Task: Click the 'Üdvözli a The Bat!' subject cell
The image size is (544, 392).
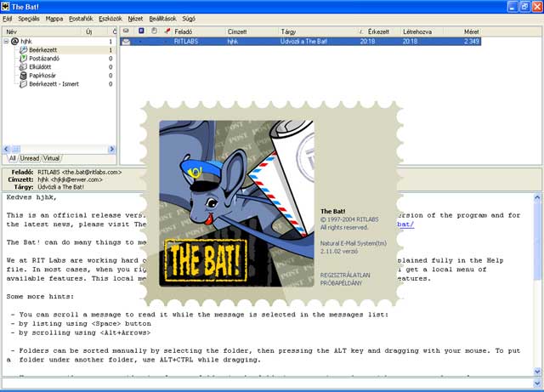Action: point(303,42)
